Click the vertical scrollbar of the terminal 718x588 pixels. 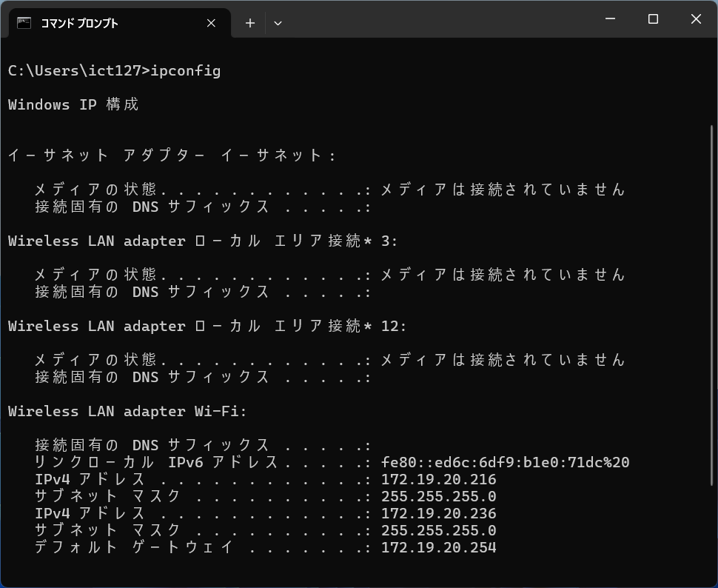coord(712,296)
